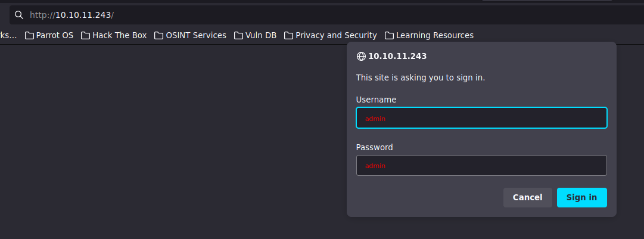This screenshot has height=239, width=644.
Task: Click the Username label text
Action: 376,100
